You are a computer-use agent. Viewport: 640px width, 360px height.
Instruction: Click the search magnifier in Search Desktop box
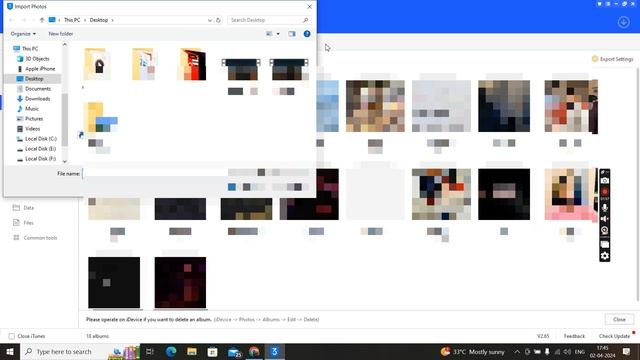(305, 20)
